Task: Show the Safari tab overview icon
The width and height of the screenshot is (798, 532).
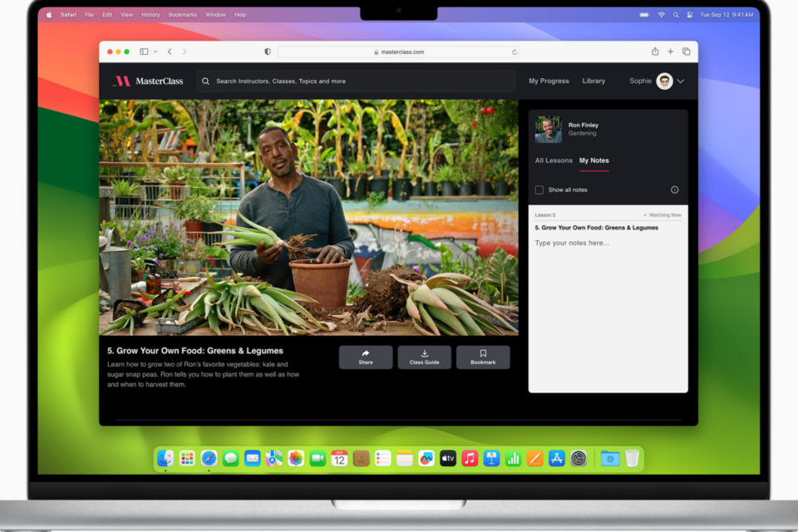Action: 687,52
